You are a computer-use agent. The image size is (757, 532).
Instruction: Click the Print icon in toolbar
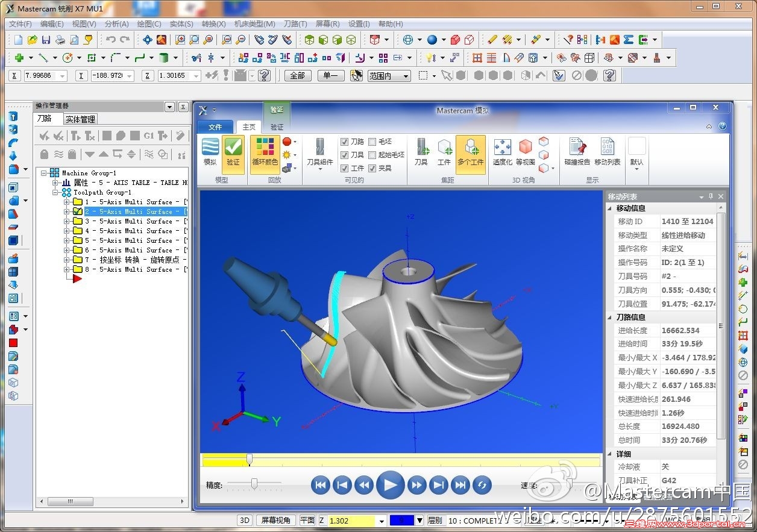pyautogui.click(x=60, y=40)
